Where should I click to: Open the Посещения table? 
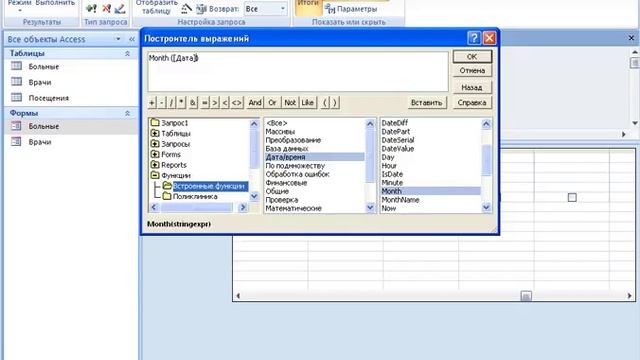coord(49,98)
